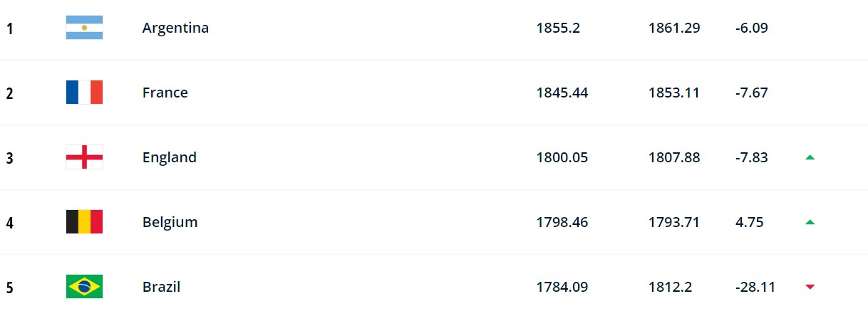Select France's previous points 1853.11
The image size is (868, 316).
click(x=674, y=93)
